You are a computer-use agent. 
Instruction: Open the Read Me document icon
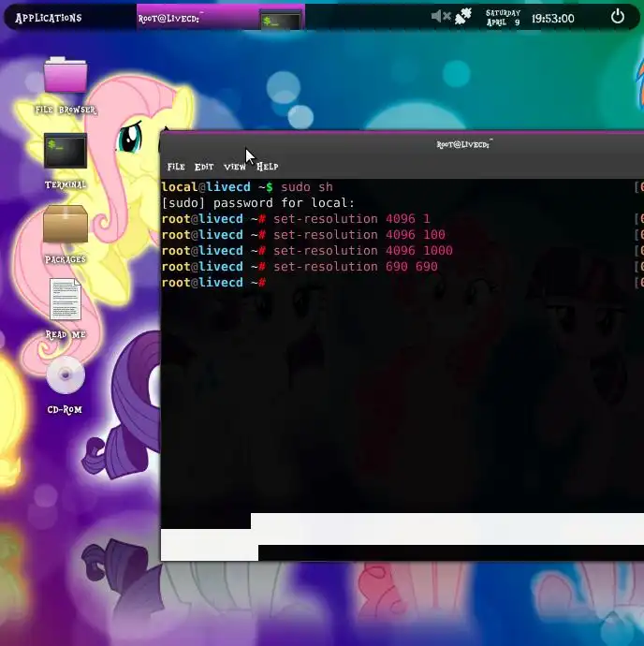[66, 299]
